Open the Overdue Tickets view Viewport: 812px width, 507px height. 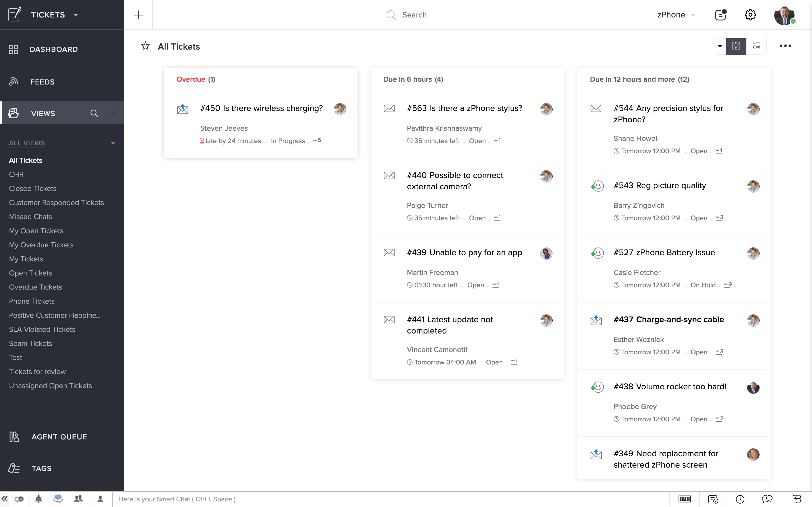point(36,287)
